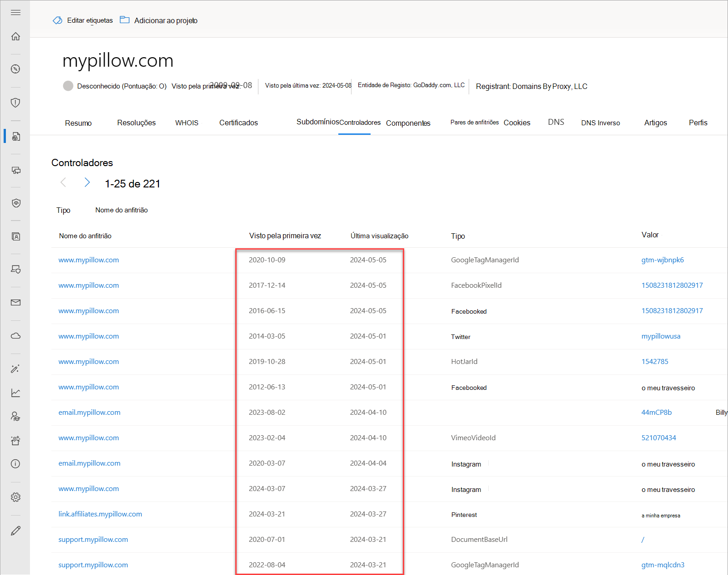Click Adicionar ao projeto button
The width and height of the screenshot is (728, 575).
pos(158,20)
